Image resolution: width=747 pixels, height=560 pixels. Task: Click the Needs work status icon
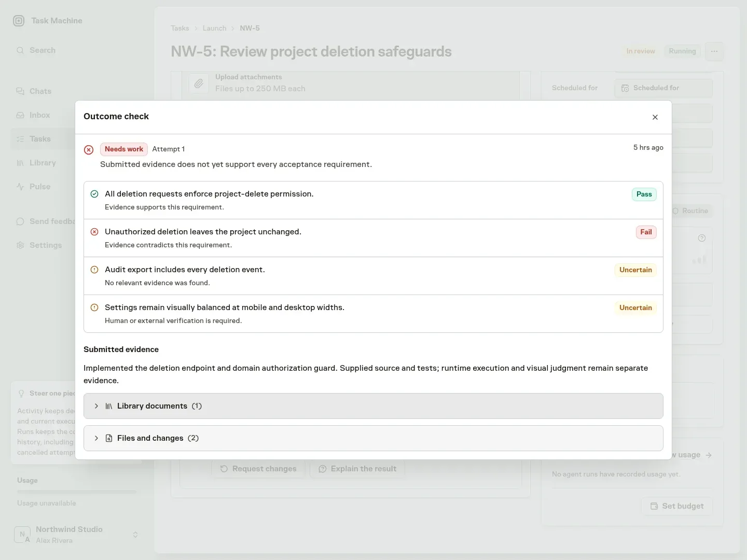coord(89,150)
